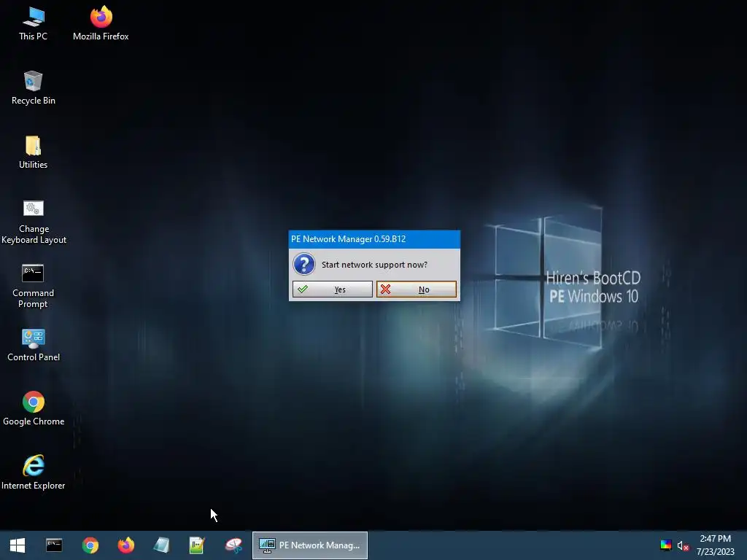Viewport: 747px width, 560px height.
Task: Open the green notepad taskbar icon
Action: 197,545
